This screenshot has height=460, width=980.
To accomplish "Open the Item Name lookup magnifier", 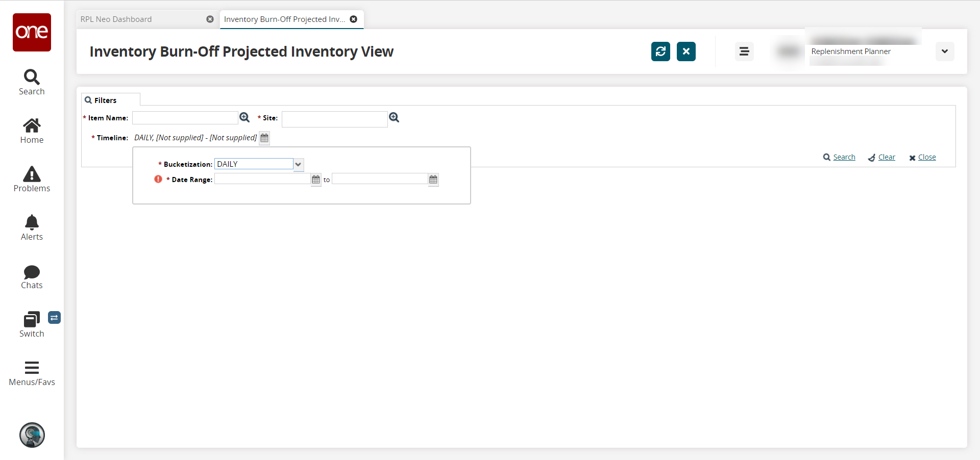I will (x=244, y=118).
